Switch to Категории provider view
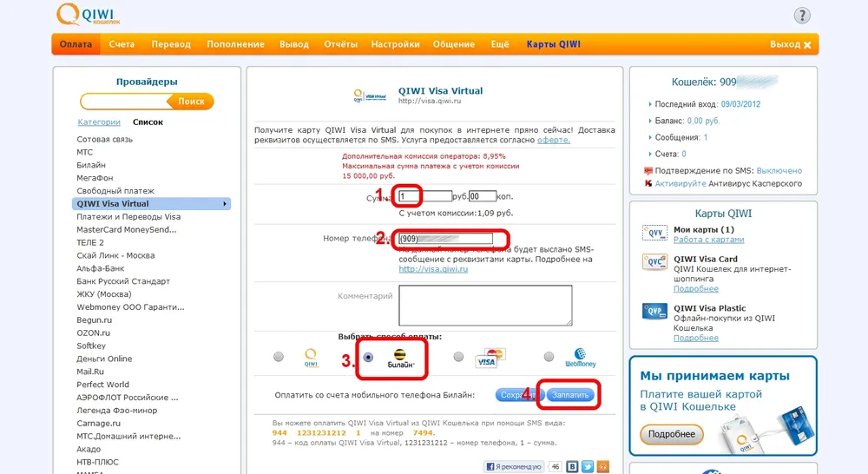This screenshot has height=474, width=868. [x=99, y=122]
